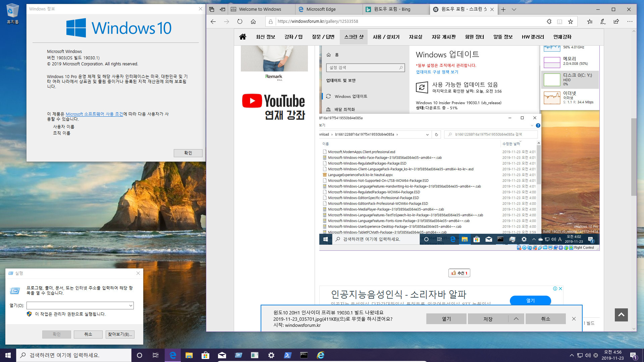
Task: Add page to favorites star icon
Action: point(571,21)
